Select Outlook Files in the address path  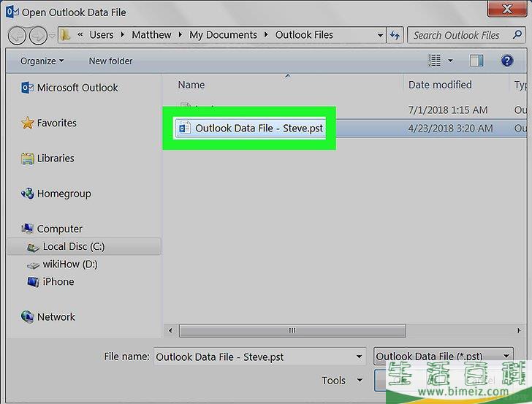click(304, 34)
